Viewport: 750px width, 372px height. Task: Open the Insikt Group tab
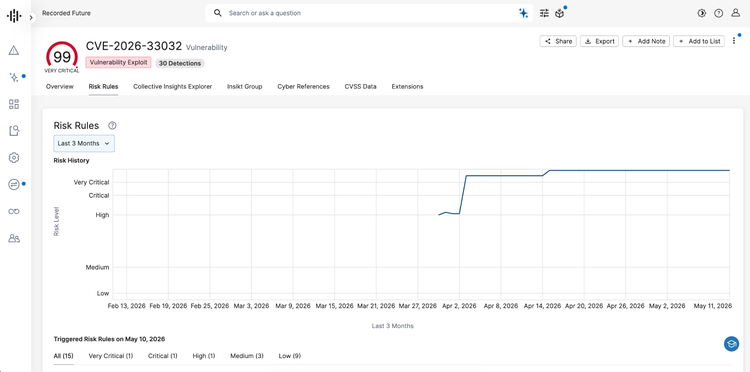tap(244, 87)
